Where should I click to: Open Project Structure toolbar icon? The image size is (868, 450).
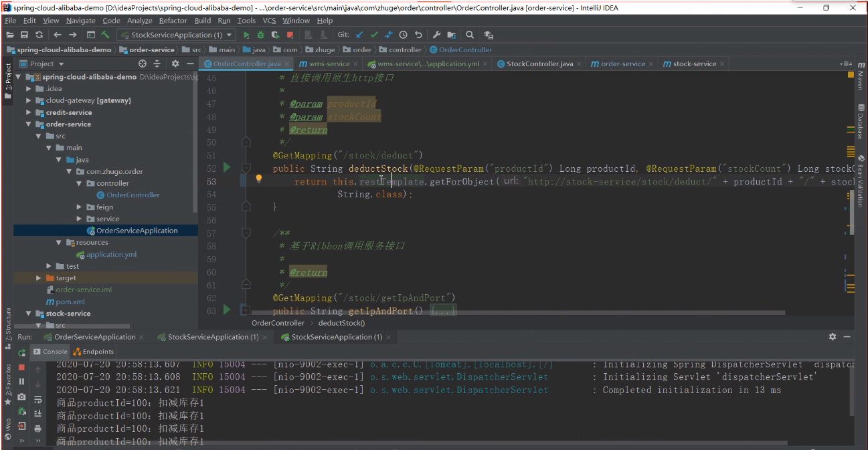point(451,35)
